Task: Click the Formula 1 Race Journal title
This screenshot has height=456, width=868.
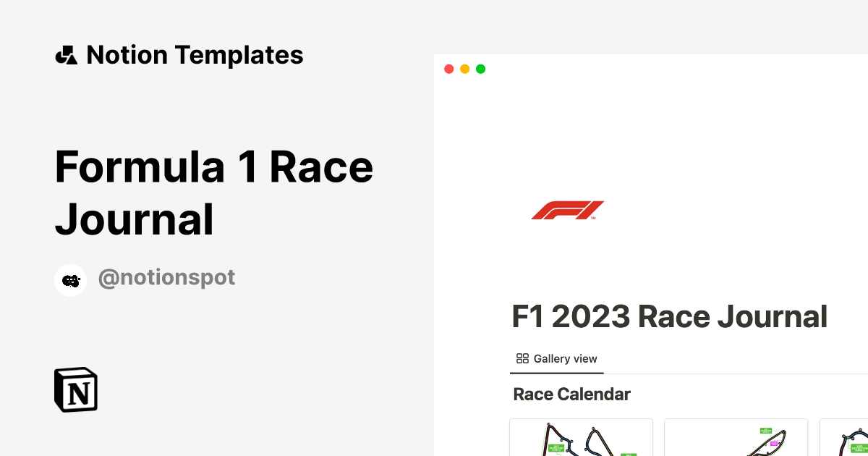Action: (214, 193)
